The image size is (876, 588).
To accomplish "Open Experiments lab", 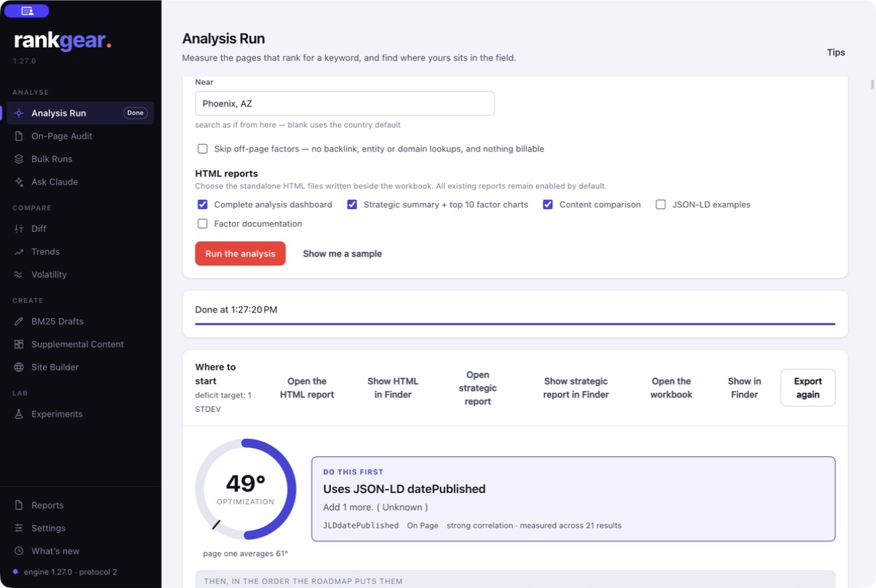I will coord(80,413).
